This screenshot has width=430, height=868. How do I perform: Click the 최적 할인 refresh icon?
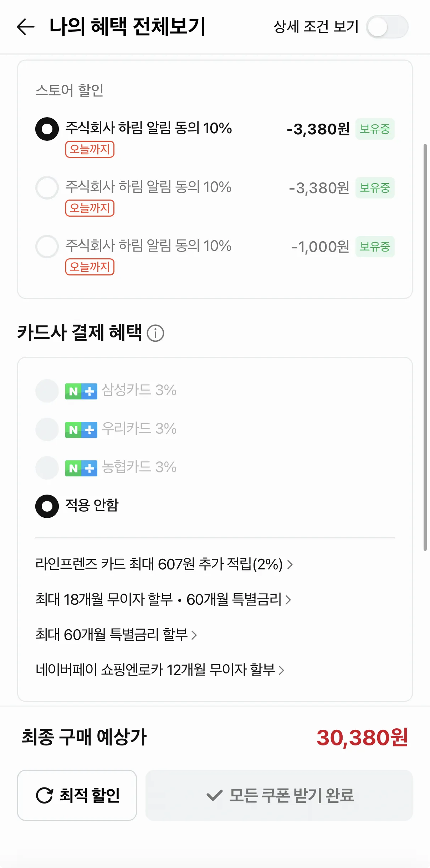45,795
